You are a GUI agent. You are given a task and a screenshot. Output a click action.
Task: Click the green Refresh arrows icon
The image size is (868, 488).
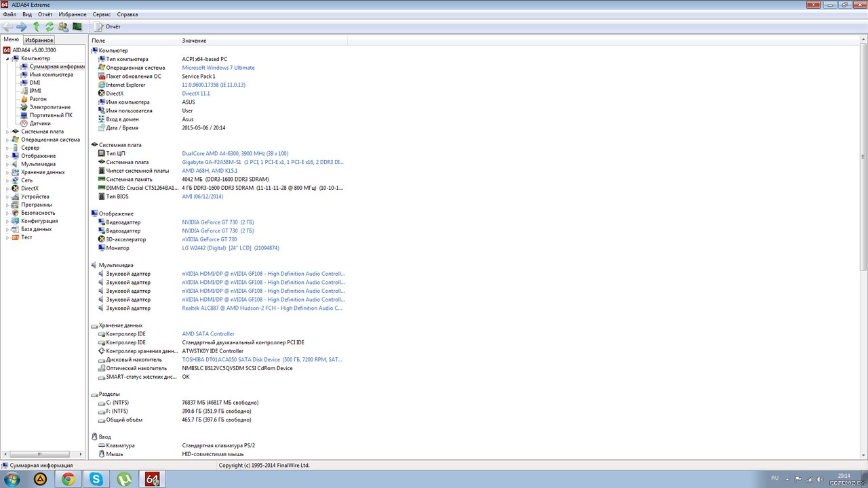coord(50,26)
